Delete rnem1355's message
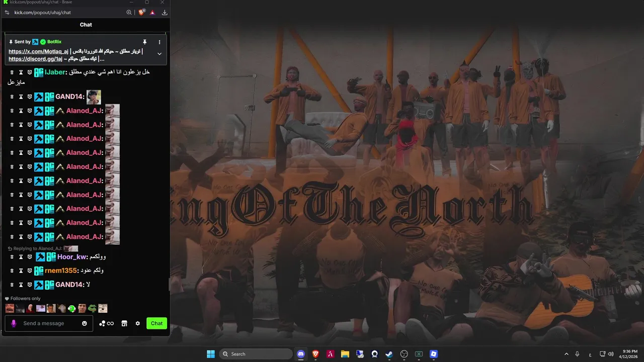644x362 pixels. [12, 270]
